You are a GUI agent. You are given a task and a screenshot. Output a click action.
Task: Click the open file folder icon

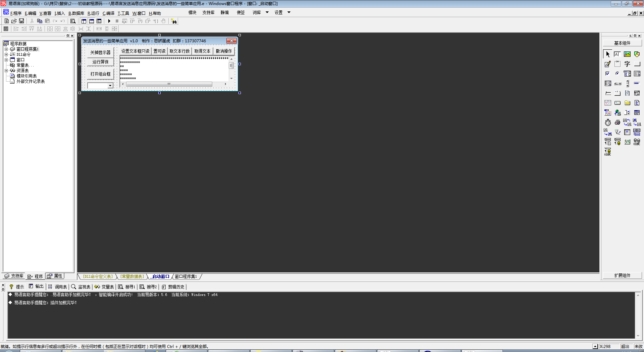(14, 21)
